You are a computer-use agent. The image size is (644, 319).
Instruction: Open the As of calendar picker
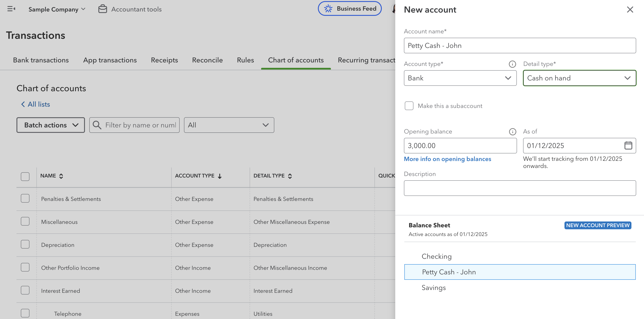628,145
